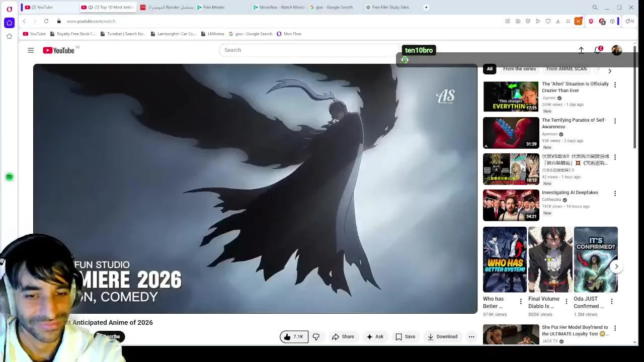Open Opera sidebar home icon
This screenshot has height=362, width=644.
pyautogui.click(x=9, y=23)
